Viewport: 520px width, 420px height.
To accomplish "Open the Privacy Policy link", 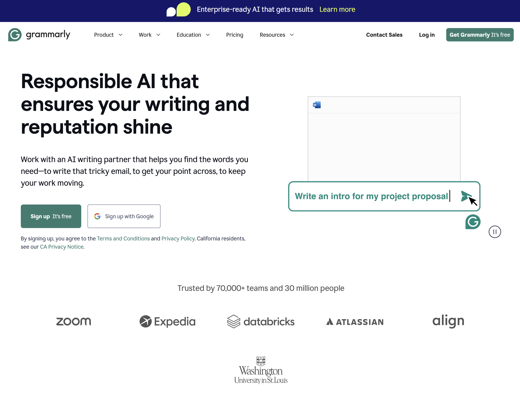I will pyautogui.click(x=178, y=238).
